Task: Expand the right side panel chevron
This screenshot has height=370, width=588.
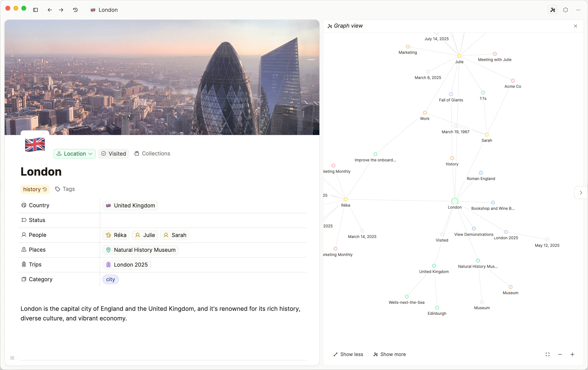Action: click(x=581, y=193)
